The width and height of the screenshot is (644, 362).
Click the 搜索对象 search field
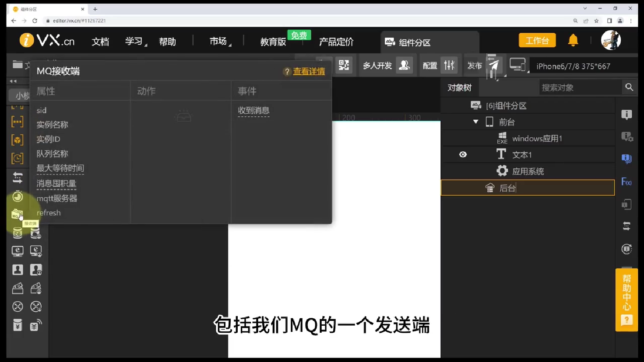coord(580,88)
